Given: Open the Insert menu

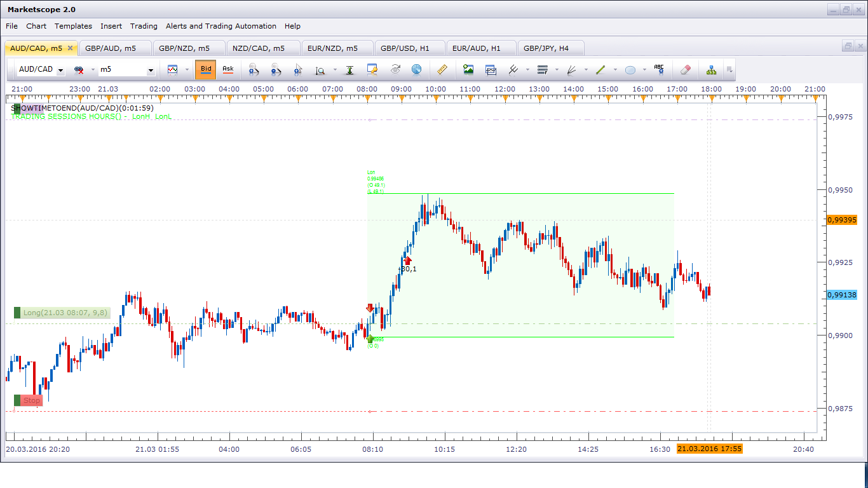Looking at the screenshot, I should 111,26.
